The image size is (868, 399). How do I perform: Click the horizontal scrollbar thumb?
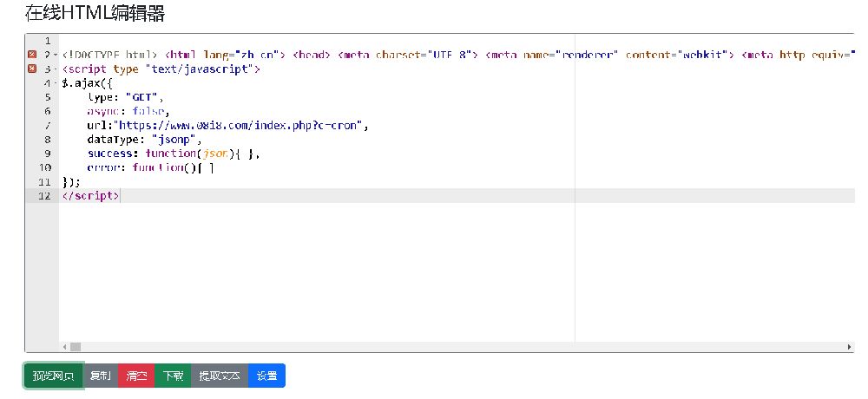click(76, 347)
